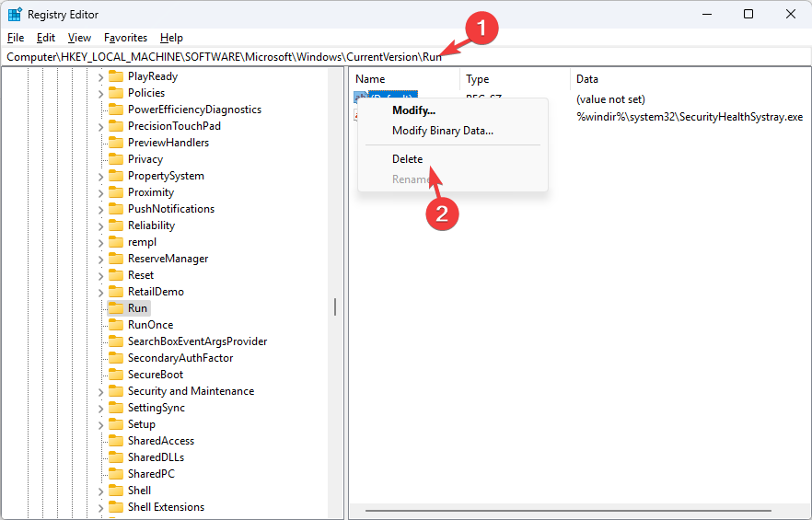The width and height of the screenshot is (812, 520).
Task: Expand the ReserveManager key
Action: [100, 260]
